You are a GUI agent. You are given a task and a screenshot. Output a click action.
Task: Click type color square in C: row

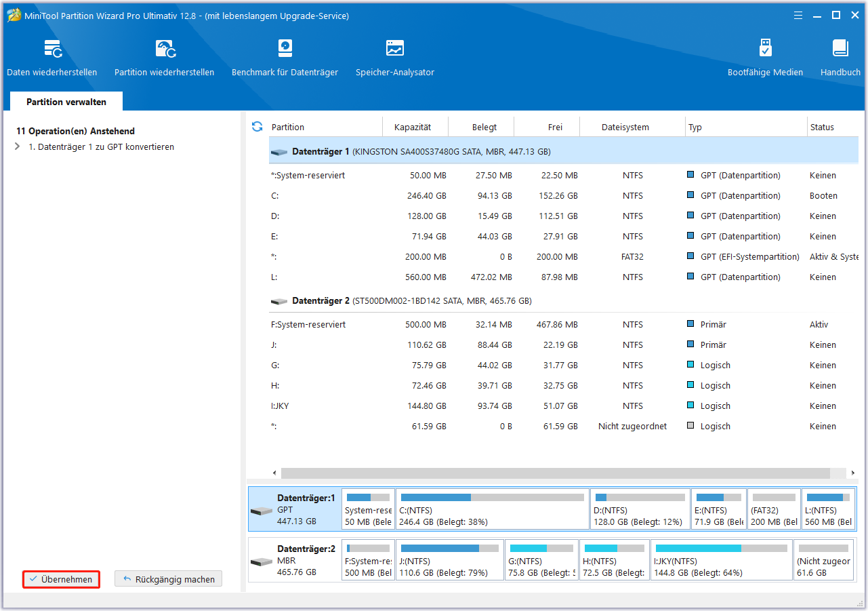tap(690, 195)
